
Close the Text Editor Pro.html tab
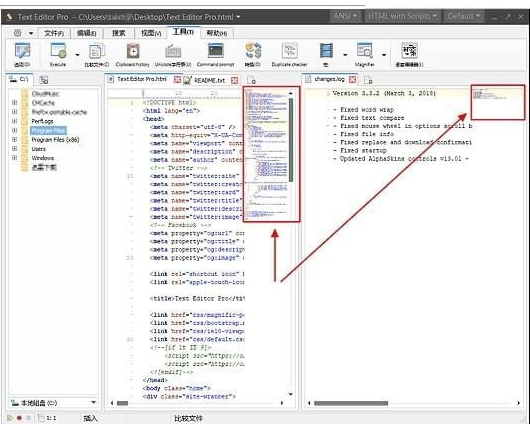pyautogui.click(x=177, y=80)
